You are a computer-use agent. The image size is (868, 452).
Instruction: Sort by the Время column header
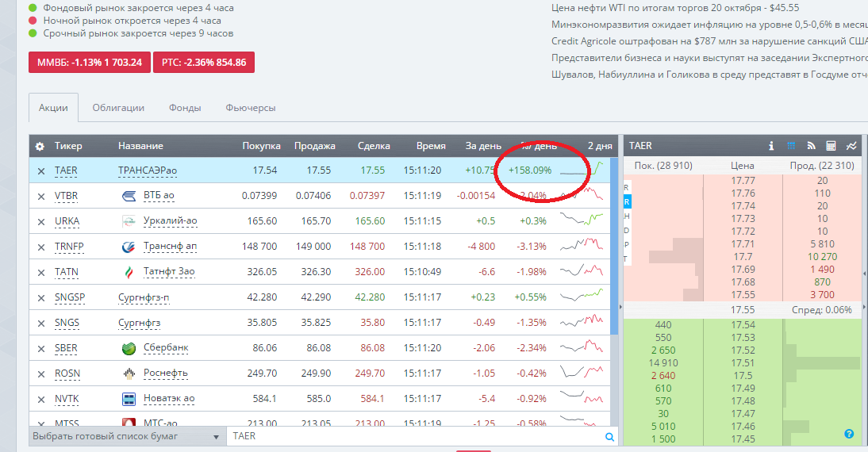coord(431,146)
